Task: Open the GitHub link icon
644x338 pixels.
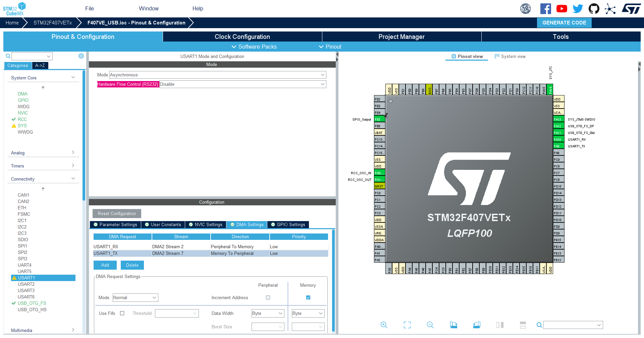Action: (594, 9)
